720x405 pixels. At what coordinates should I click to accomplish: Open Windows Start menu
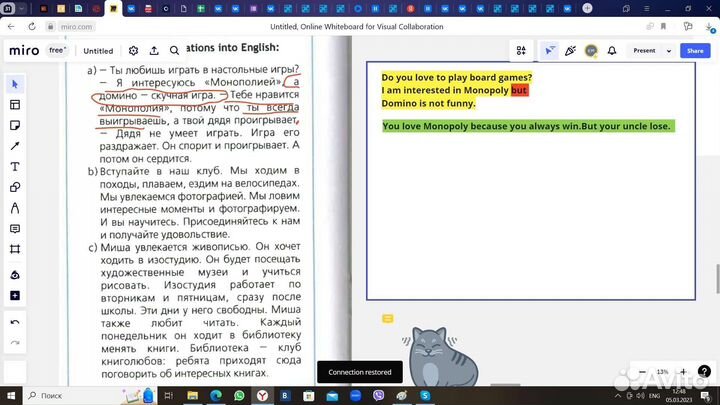point(11,395)
